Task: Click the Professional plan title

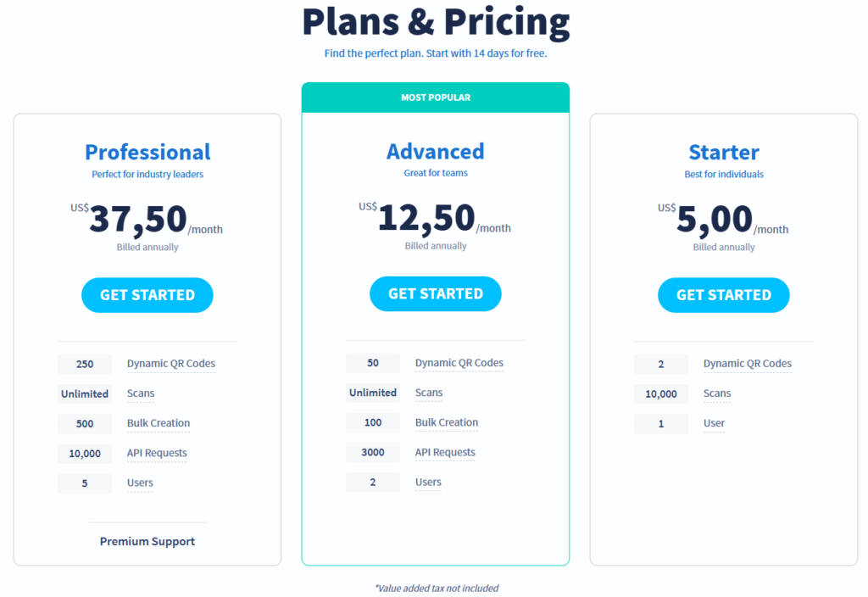Action: pyautogui.click(x=147, y=153)
